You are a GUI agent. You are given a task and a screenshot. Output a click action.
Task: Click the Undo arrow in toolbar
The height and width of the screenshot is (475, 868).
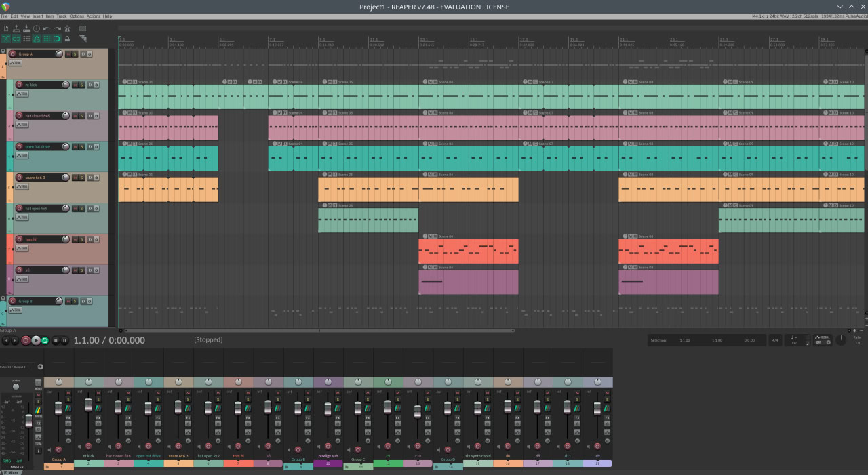(47, 28)
